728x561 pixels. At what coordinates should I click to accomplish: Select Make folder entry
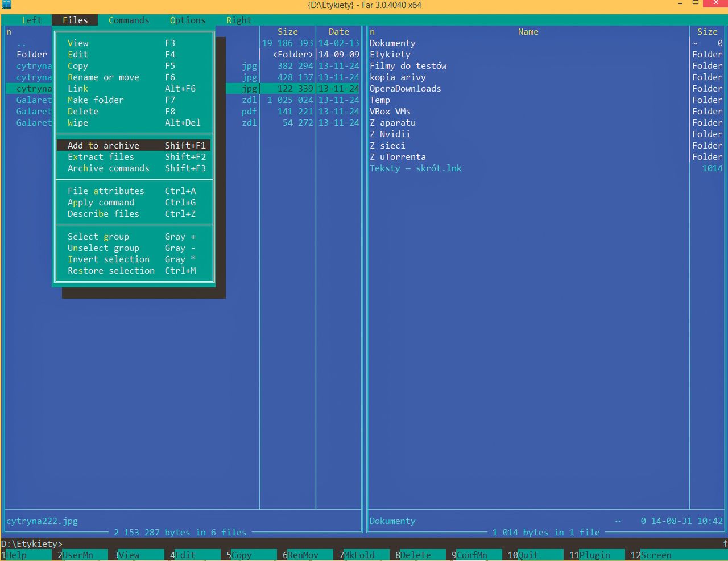(x=134, y=100)
